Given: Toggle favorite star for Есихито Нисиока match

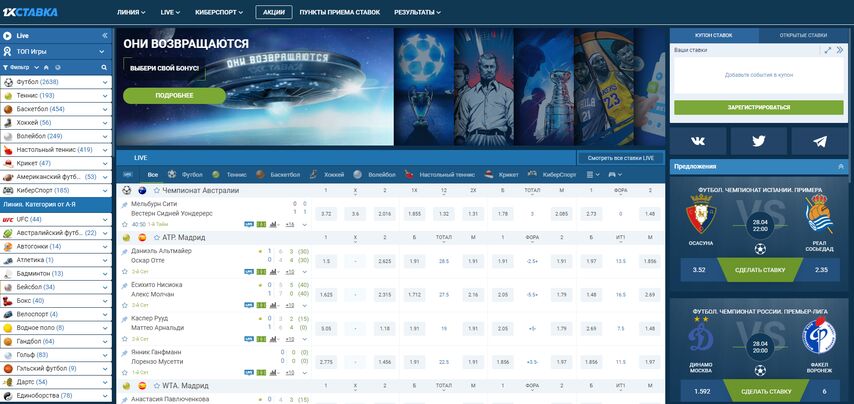Looking at the screenshot, I should point(124,305).
